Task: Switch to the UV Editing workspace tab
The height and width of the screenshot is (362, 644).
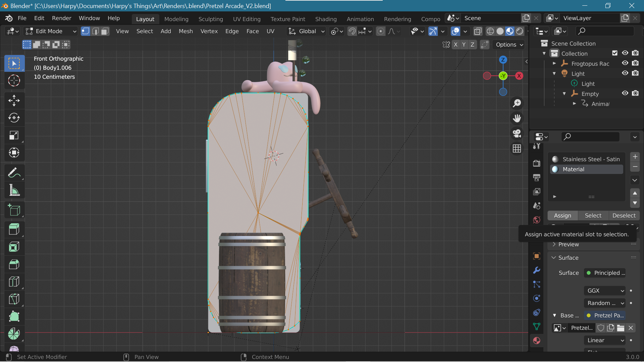Action: (247, 19)
